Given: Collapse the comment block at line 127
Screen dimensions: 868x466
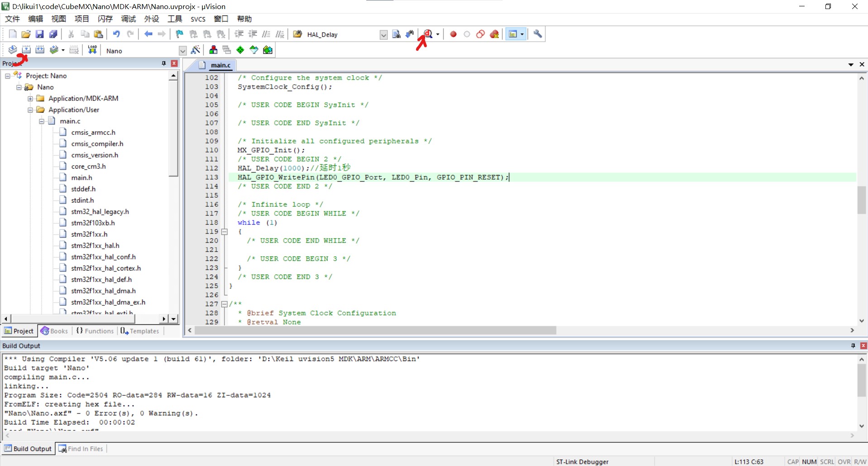Looking at the screenshot, I should (x=224, y=304).
